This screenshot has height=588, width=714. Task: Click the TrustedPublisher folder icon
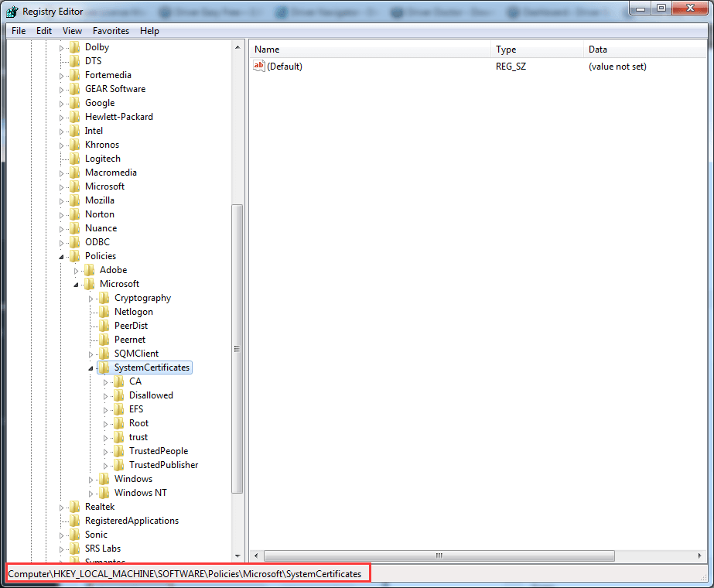pyautogui.click(x=118, y=465)
